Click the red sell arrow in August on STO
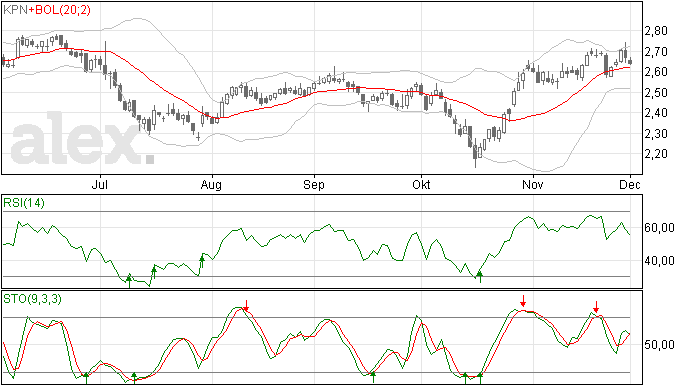Screen dimensions: 690x387 247,306
